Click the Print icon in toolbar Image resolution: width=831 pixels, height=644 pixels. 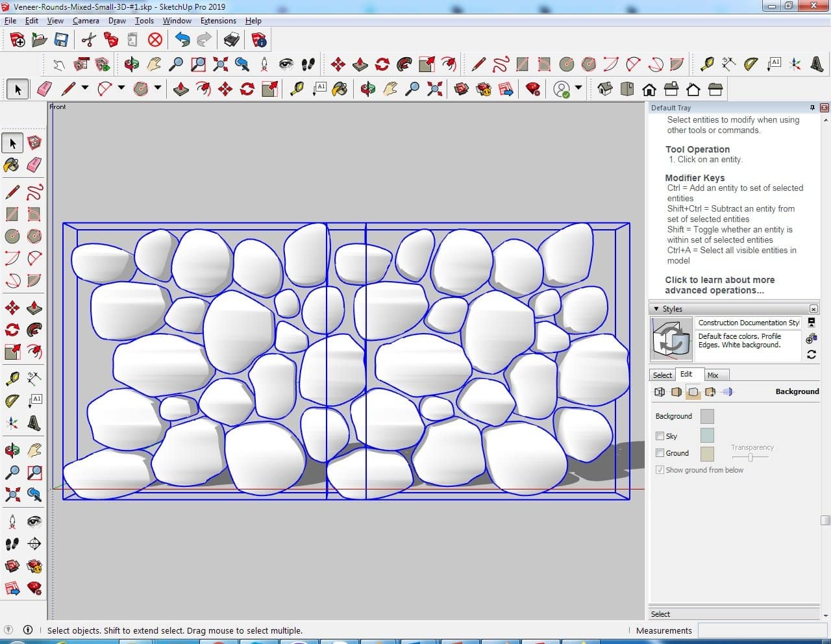pyautogui.click(x=231, y=40)
